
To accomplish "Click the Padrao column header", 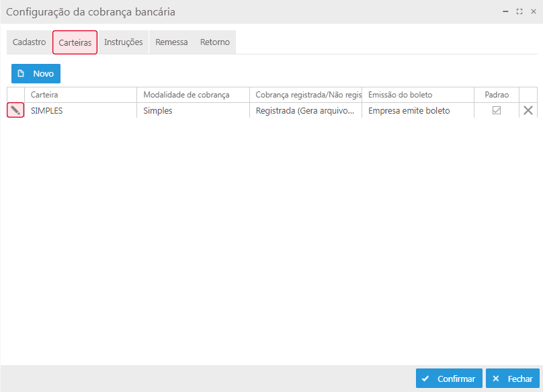I will [x=497, y=95].
